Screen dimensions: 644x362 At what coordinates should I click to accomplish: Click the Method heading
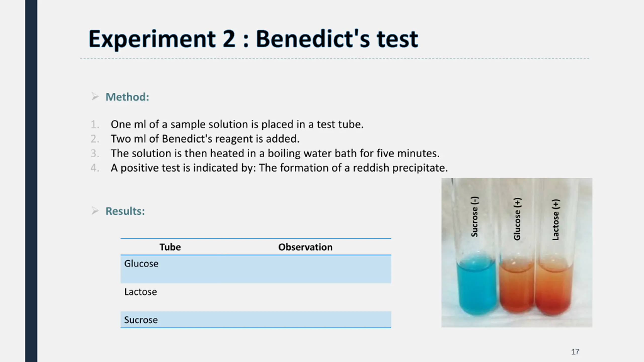tap(127, 97)
